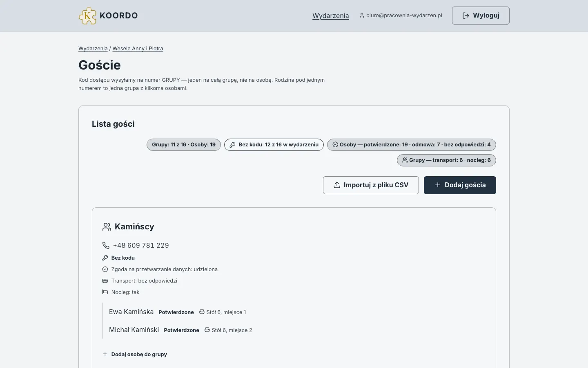The width and height of the screenshot is (588, 368).
Task: Click the Stół 6, miejsce 2 text
Action: pyautogui.click(x=232, y=330)
